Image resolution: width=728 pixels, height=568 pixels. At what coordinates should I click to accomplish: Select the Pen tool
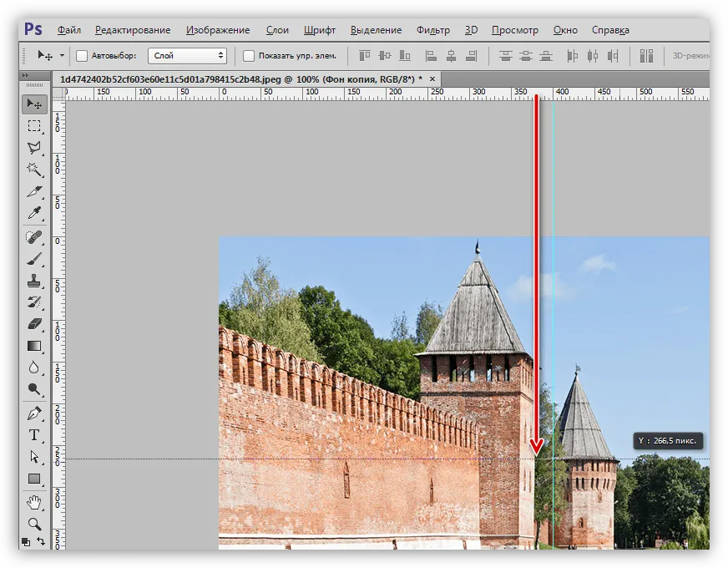(34, 413)
